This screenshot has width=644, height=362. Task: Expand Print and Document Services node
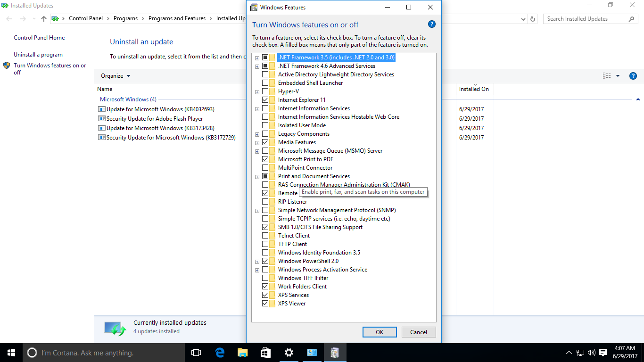[x=257, y=177]
